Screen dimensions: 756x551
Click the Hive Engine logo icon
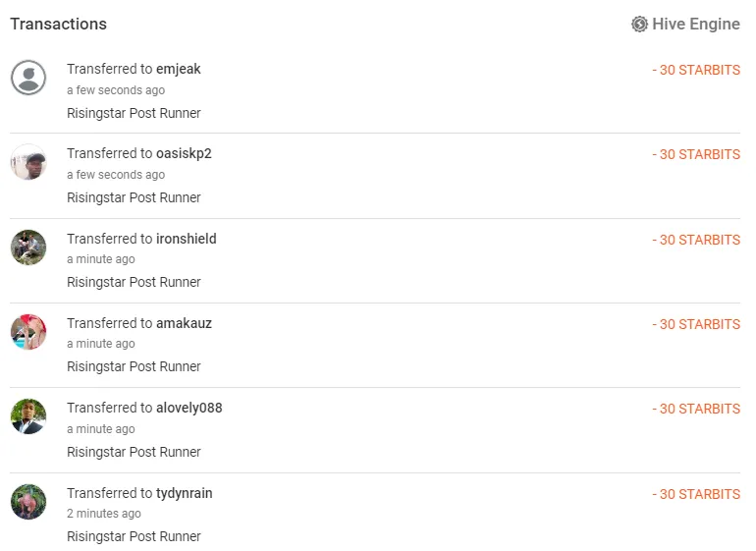click(x=639, y=25)
